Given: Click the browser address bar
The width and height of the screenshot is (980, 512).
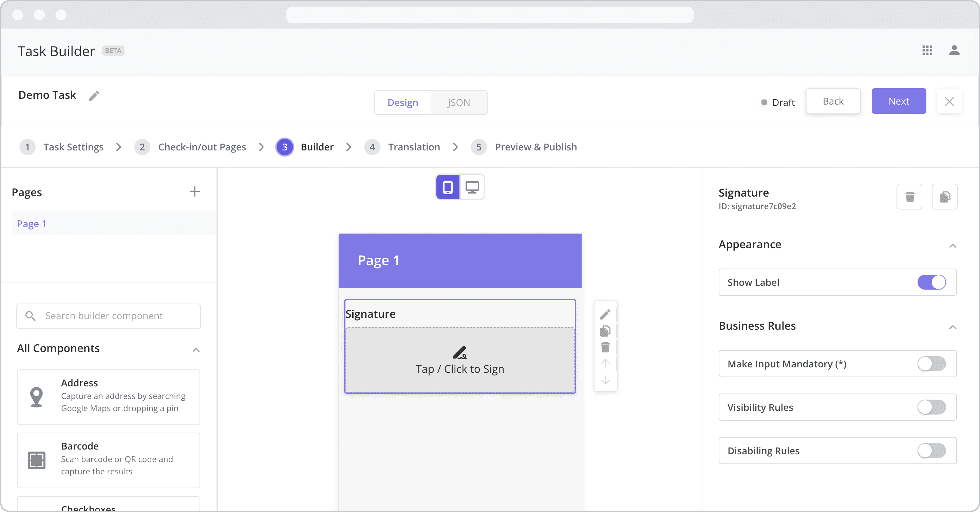Looking at the screenshot, I should click(490, 15).
